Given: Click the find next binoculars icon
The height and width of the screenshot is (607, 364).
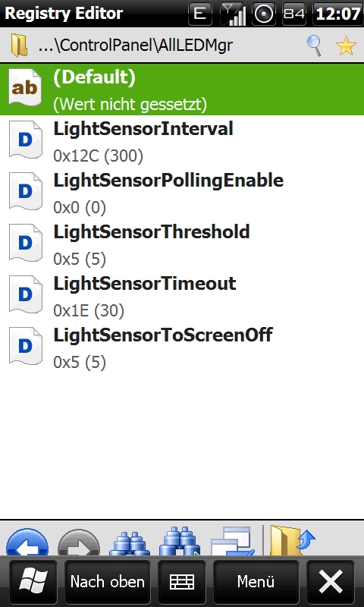Looking at the screenshot, I should 180,542.
